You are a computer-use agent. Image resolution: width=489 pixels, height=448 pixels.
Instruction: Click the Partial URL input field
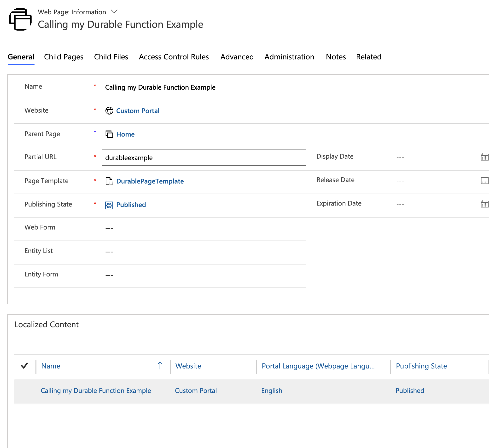204,158
